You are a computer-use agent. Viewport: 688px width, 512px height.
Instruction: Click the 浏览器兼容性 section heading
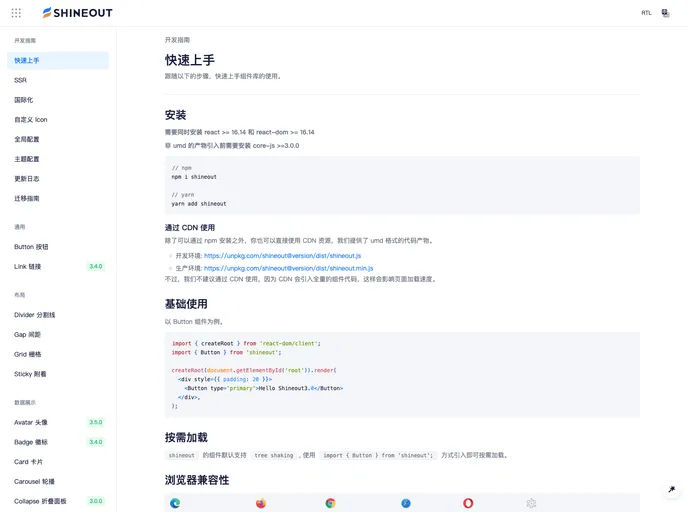197,480
